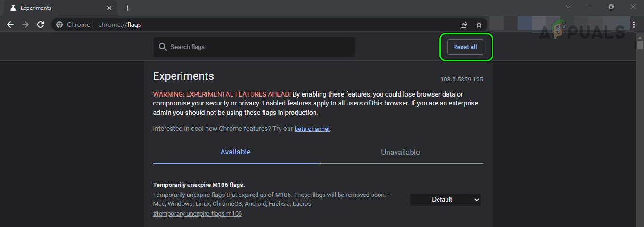Select the Experiments browser tab

coord(61,8)
